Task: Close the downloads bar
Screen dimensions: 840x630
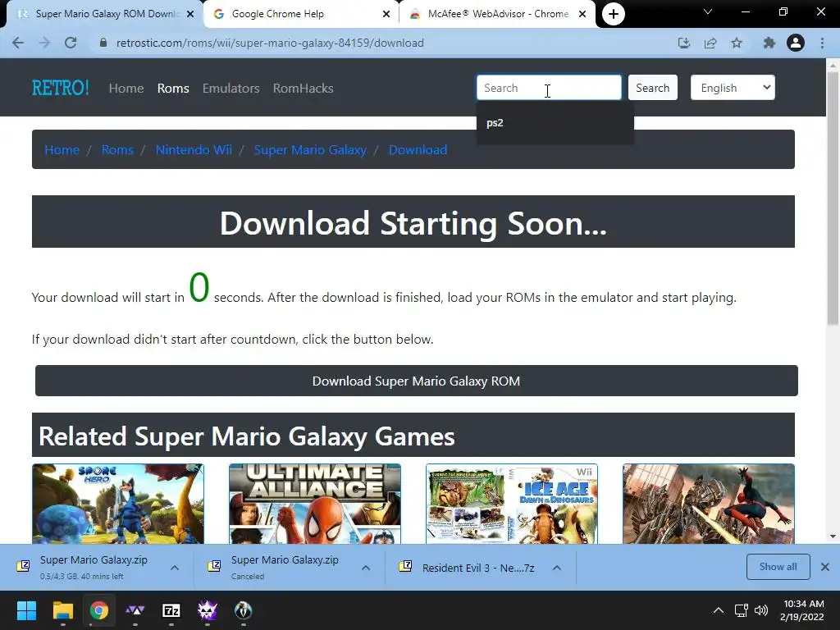Action: 825,567
